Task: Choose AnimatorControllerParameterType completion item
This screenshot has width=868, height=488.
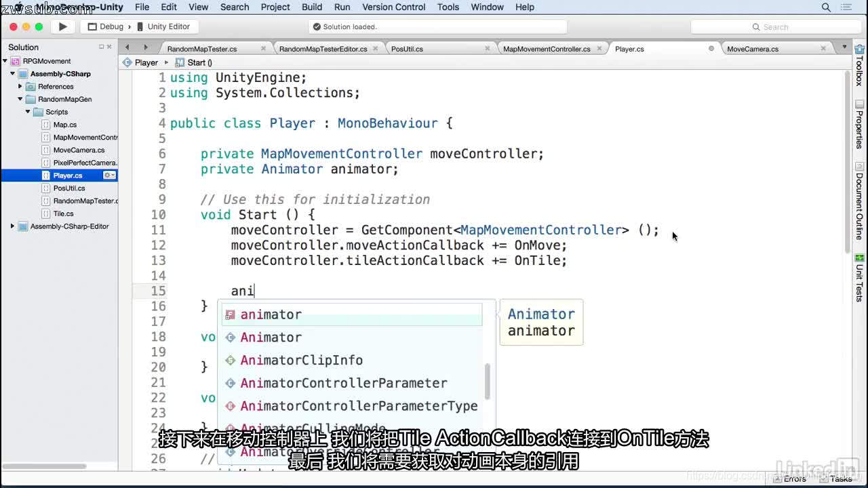Action: point(351,407)
